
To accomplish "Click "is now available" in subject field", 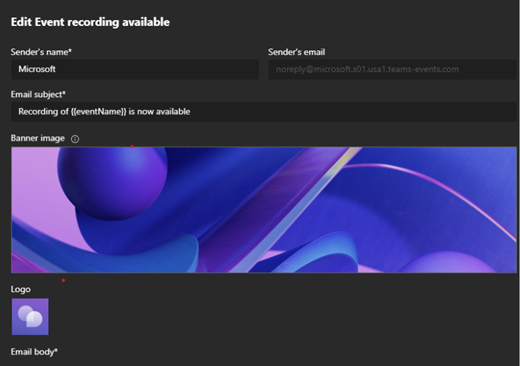I will pos(159,112).
